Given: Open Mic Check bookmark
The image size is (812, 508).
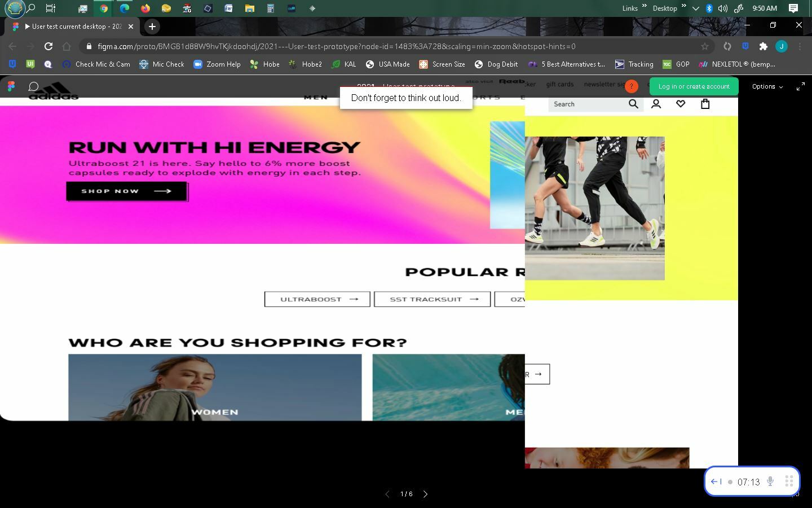Looking at the screenshot, I should click(x=162, y=64).
